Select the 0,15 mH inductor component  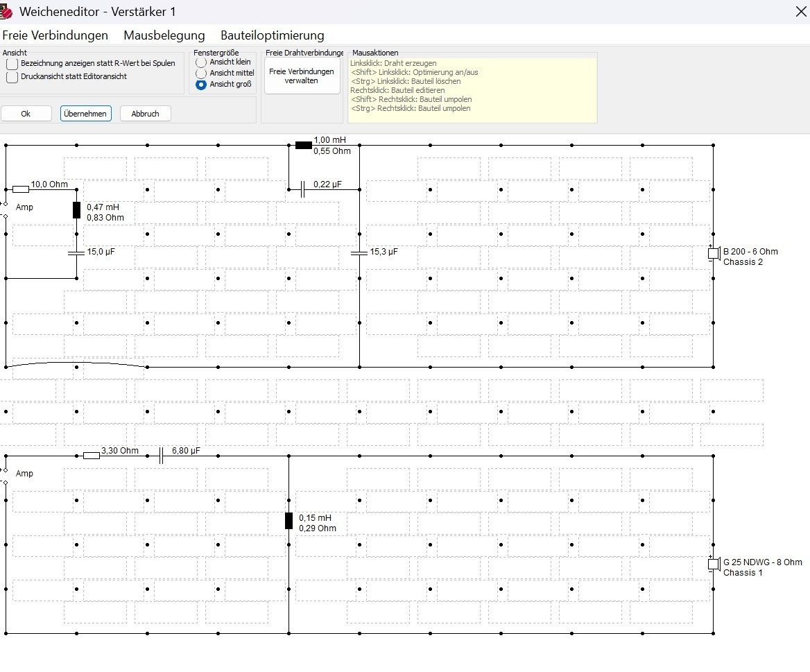pyautogui.click(x=288, y=521)
